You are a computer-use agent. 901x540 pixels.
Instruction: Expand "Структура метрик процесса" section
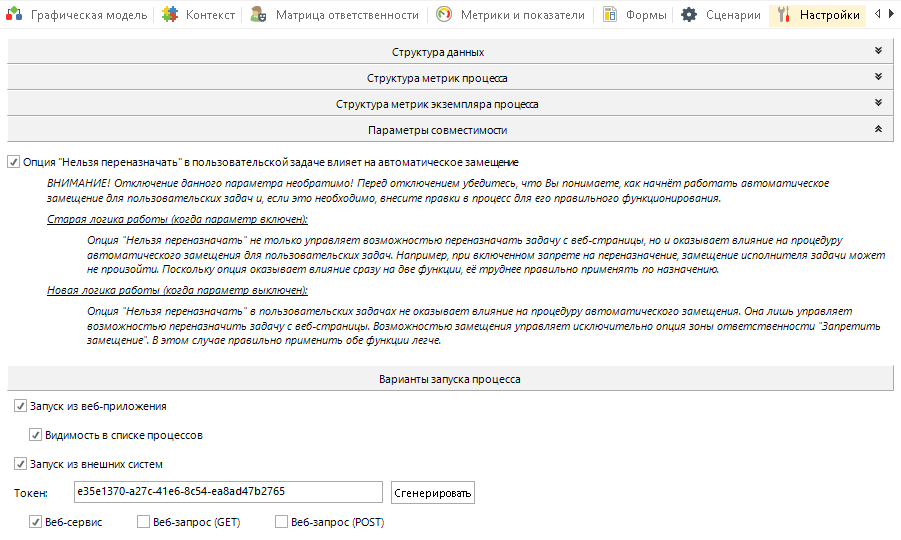(450, 77)
